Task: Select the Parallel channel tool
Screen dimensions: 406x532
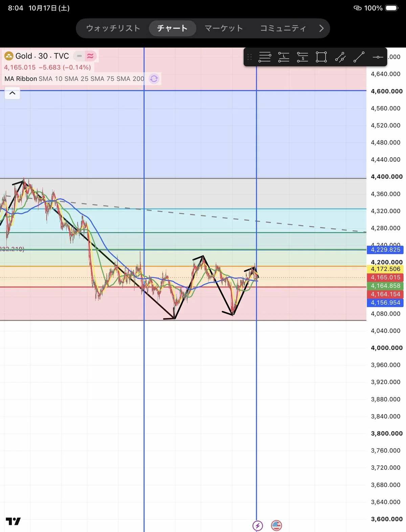Action: tap(340, 57)
